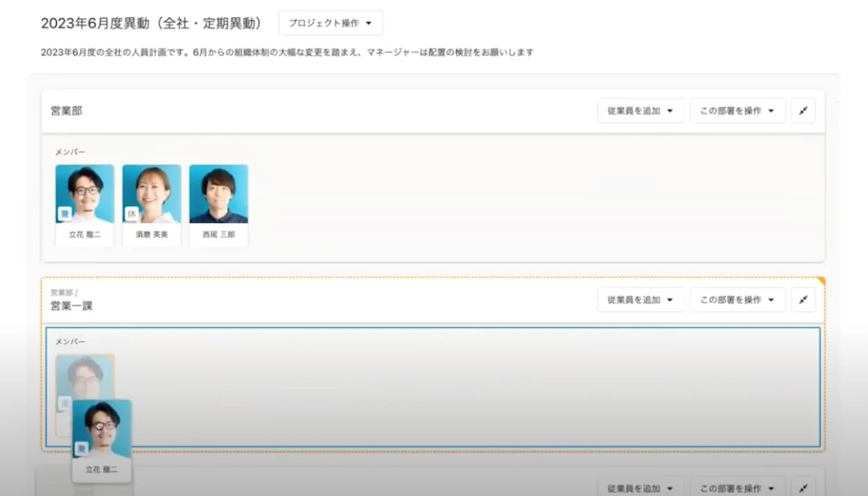Collapse the 営業一課 section with arrows icon
868x496 pixels.
pos(803,300)
